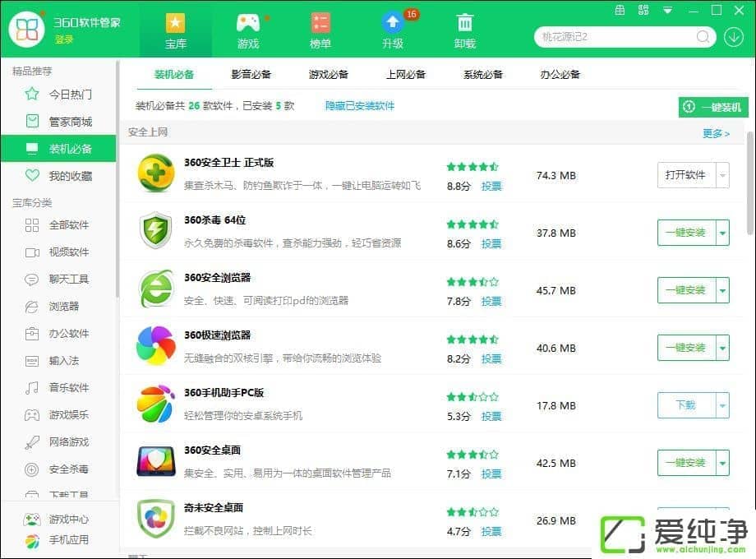Click the 360安全卫士 app icon
756x559 pixels.
coord(155,175)
